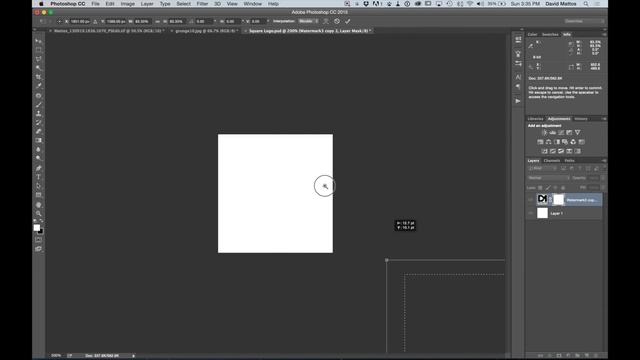Select the Clone Stamp tool
The image size is (640, 360).
coord(38,113)
